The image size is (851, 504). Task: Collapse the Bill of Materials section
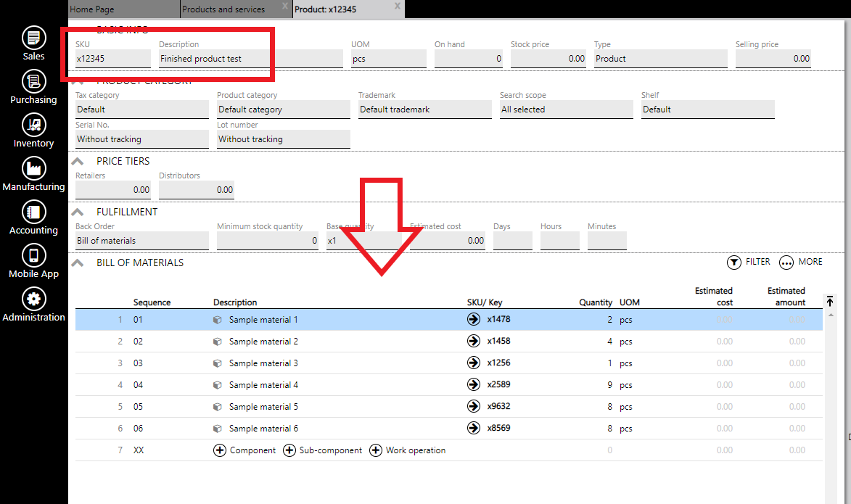tap(78, 263)
